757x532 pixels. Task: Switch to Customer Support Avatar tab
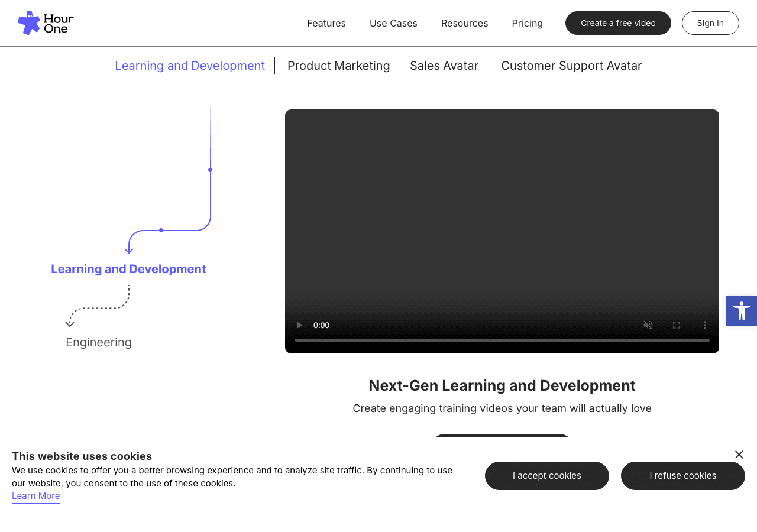tap(571, 66)
